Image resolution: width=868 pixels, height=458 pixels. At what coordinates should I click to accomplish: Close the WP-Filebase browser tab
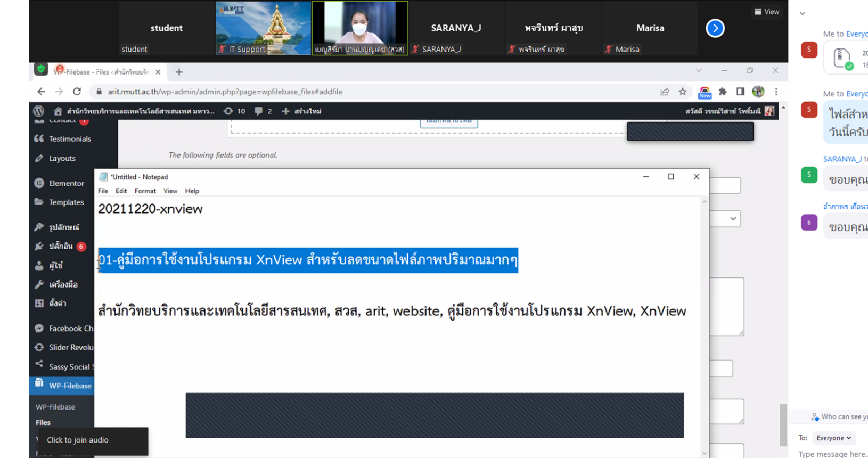[158, 72]
